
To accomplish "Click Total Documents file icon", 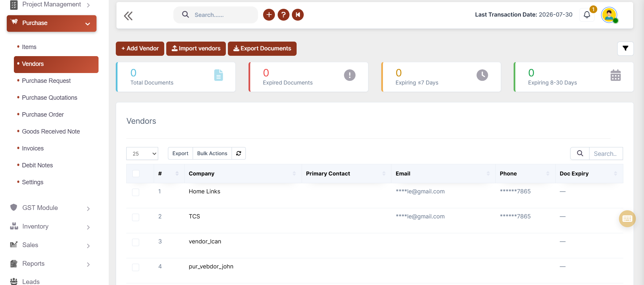I will click(x=219, y=75).
